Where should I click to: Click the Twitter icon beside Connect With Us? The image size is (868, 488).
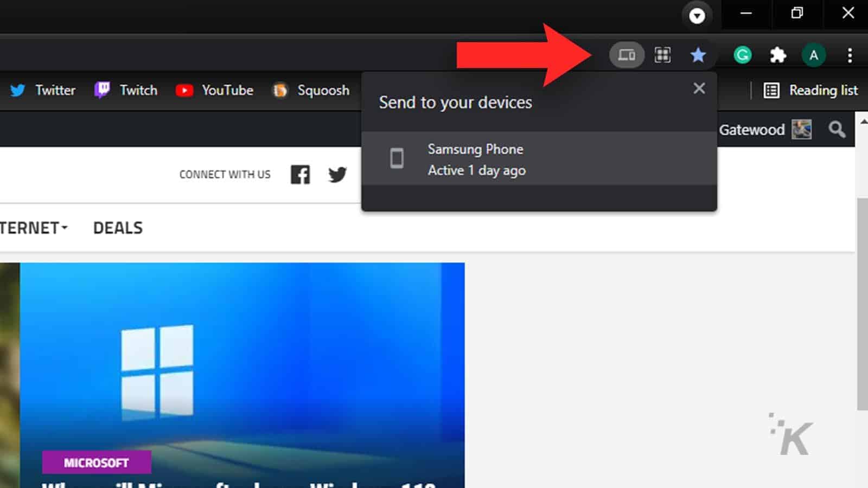(x=337, y=175)
